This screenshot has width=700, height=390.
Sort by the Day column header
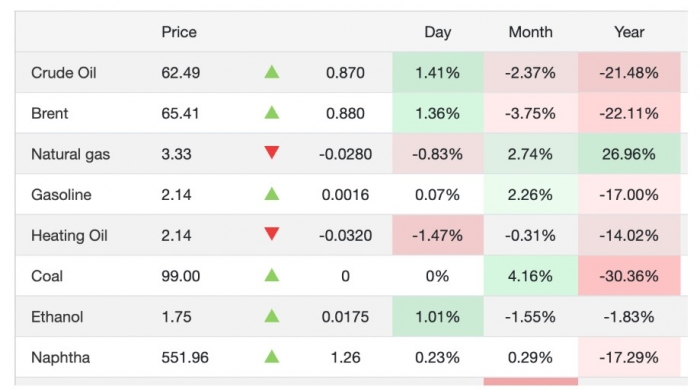[x=438, y=32]
